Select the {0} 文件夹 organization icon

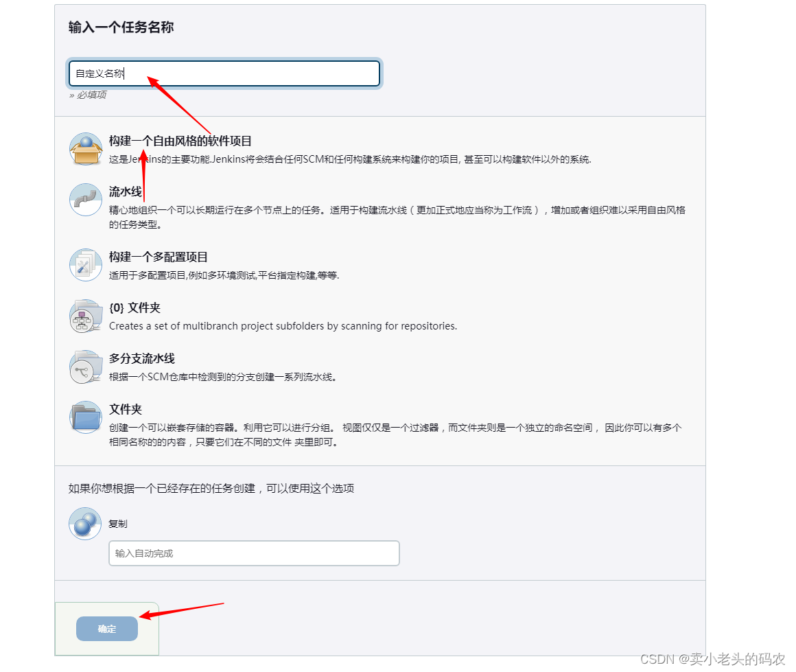click(85, 316)
